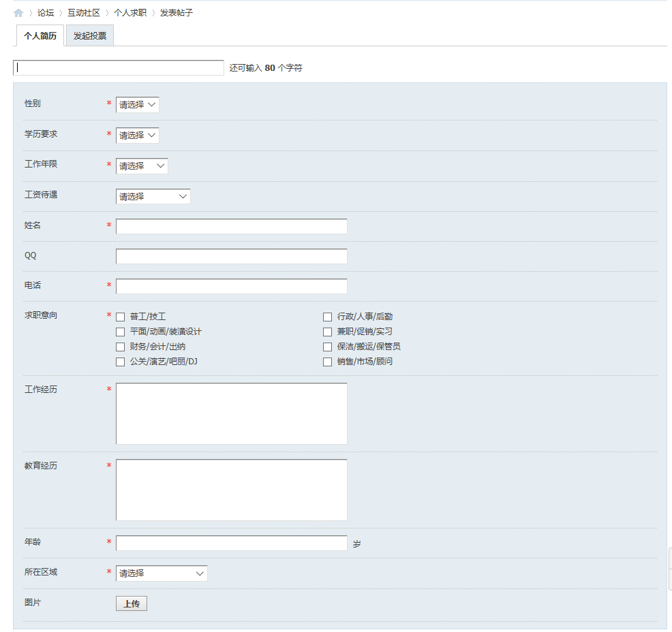The height and width of the screenshot is (632, 672).
Task: Click the 工作经历 text area
Action: pos(232,413)
